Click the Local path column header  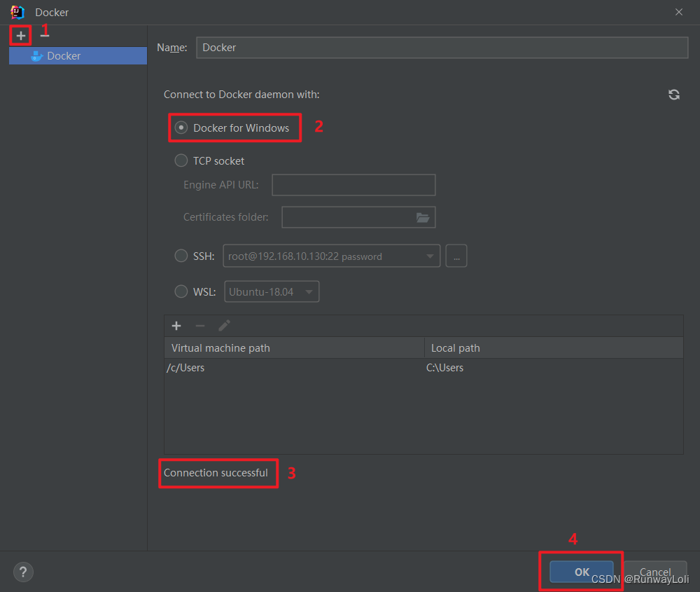(554, 348)
